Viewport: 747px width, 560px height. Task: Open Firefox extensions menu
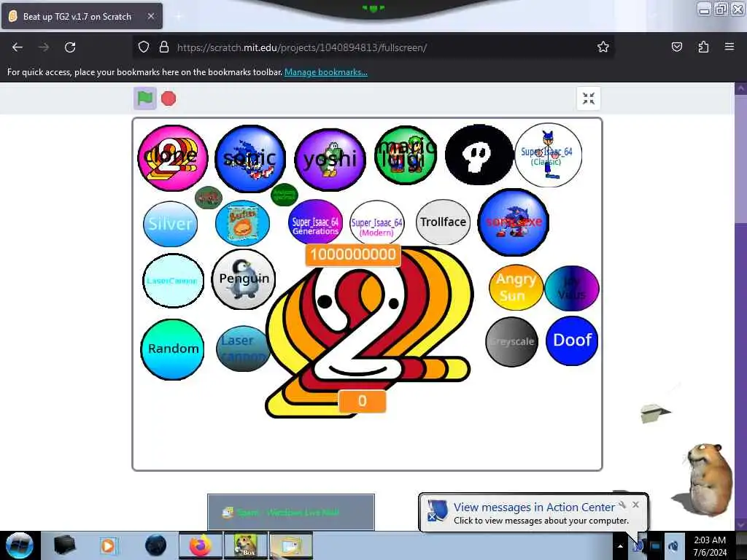pos(703,47)
